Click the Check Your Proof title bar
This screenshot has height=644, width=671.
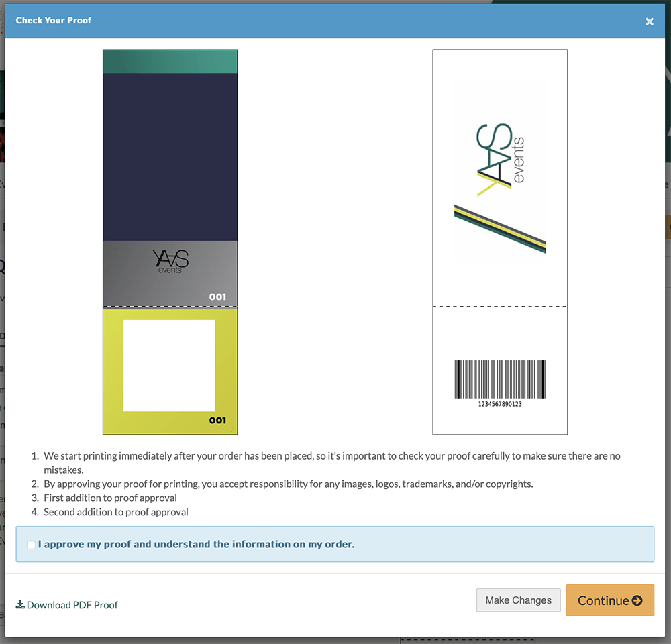[335, 21]
